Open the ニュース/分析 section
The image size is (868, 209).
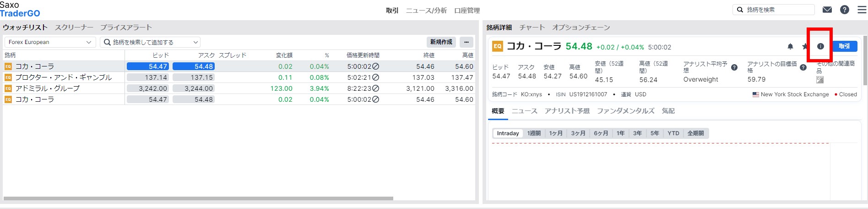426,11
